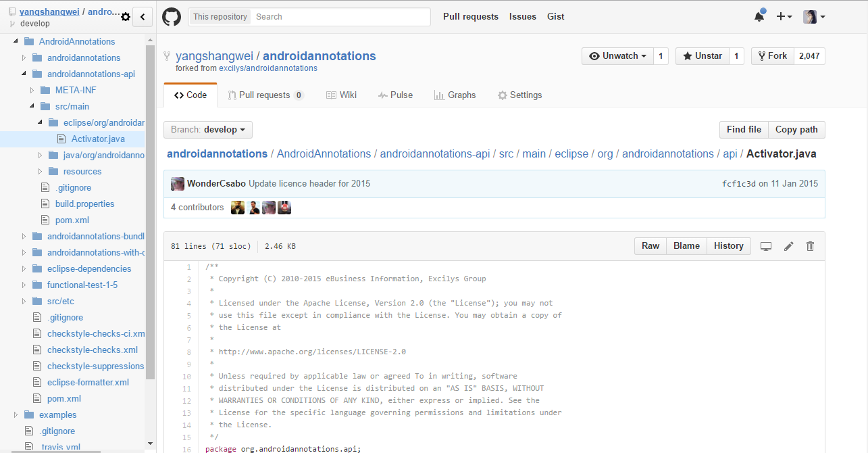Click the trash delete file icon
Viewport: 868px width, 453px height.
click(x=811, y=246)
